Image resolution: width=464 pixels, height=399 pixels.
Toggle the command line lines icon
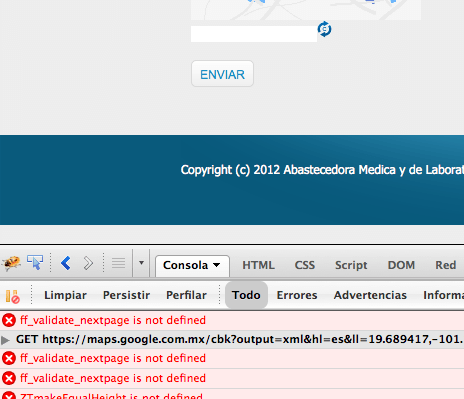(x=118, y=263)
